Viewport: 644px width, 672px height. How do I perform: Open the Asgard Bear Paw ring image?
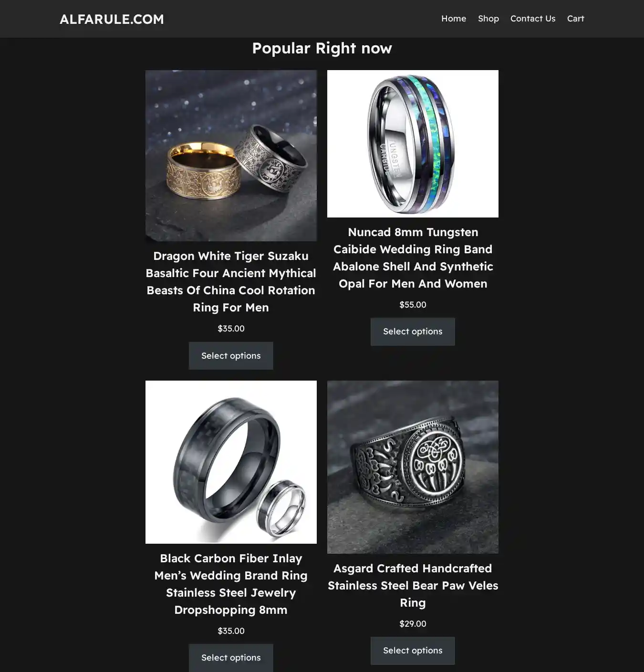413,467
